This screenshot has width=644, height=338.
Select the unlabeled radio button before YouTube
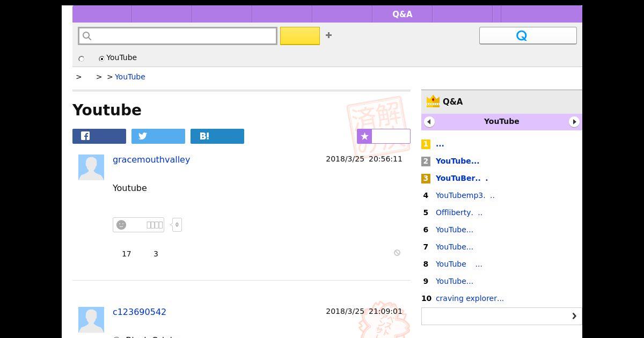(82, 58)
